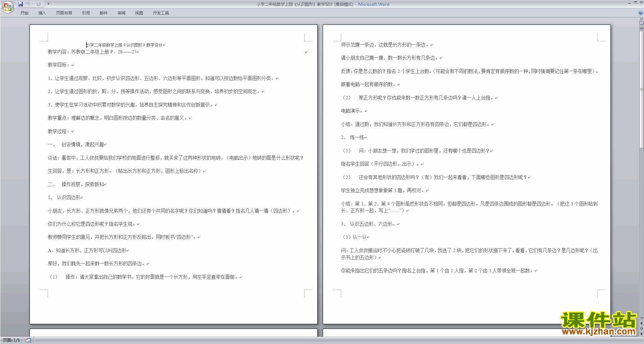This screenshot has height=344, width=644.
Task: Click the 页面: 1/5 status bar indicator
Action: 11,340
